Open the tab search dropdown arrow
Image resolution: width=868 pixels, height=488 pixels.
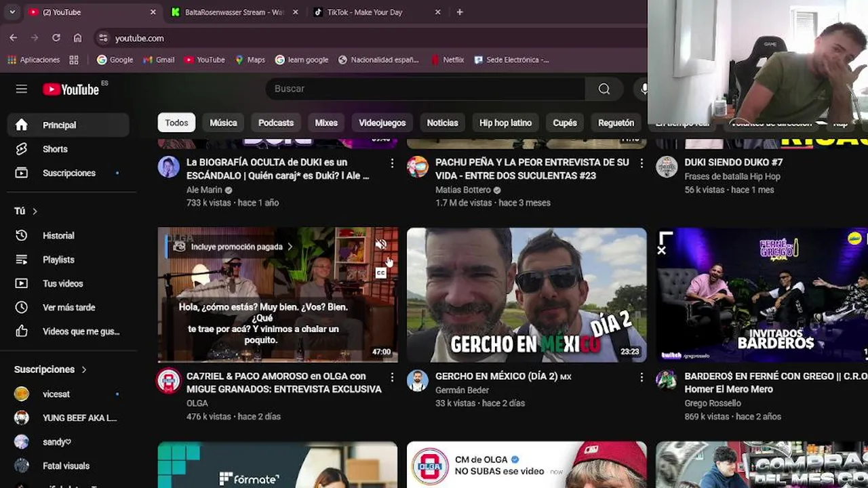12,12
